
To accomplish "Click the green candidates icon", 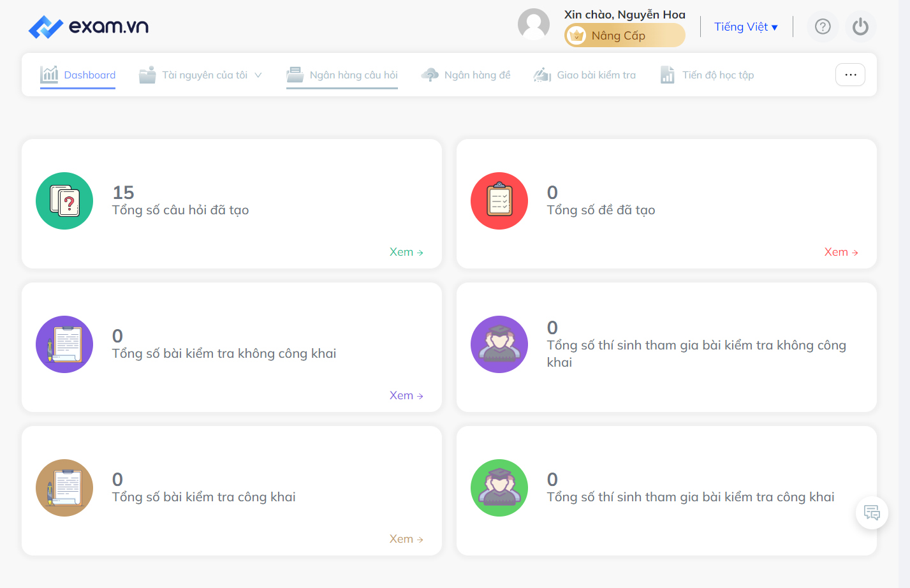I will [x=499, y=488].
